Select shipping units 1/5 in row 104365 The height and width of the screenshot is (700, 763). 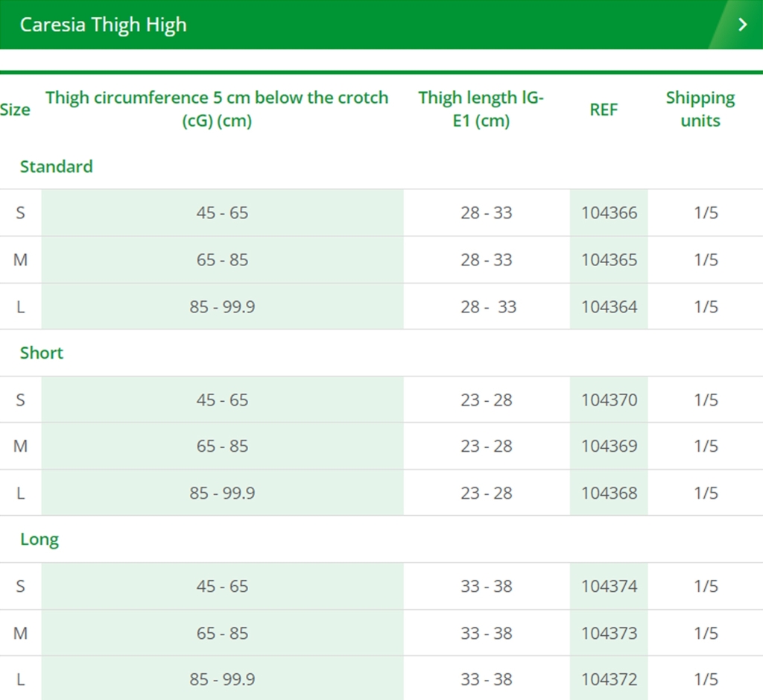[706, 260]
